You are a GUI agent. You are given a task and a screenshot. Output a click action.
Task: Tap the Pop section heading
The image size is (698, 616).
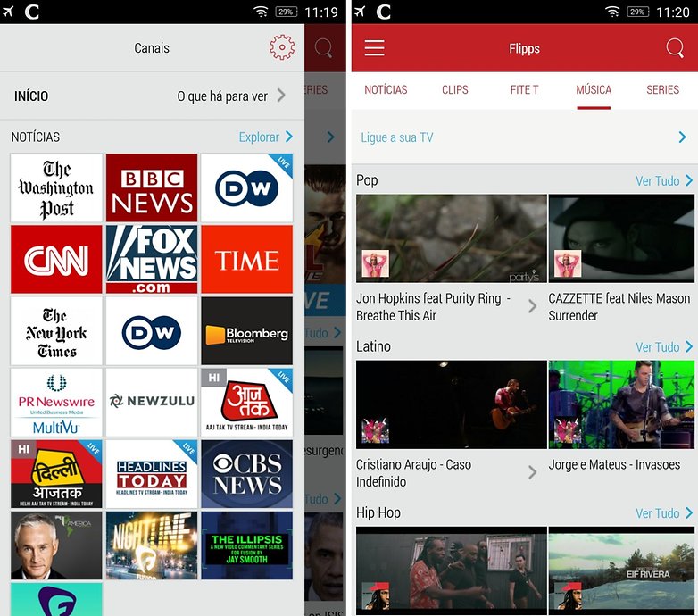[x=367, y=180]
